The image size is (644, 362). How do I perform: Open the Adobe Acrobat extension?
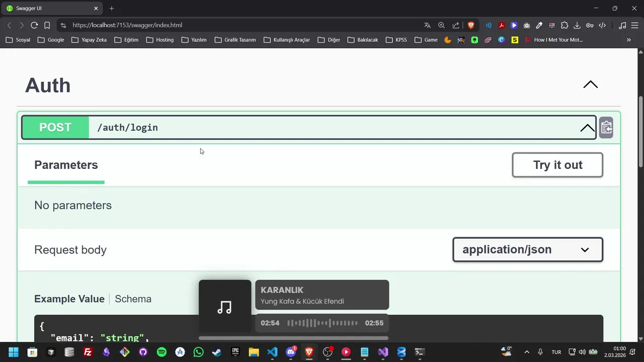pos(502,25)
